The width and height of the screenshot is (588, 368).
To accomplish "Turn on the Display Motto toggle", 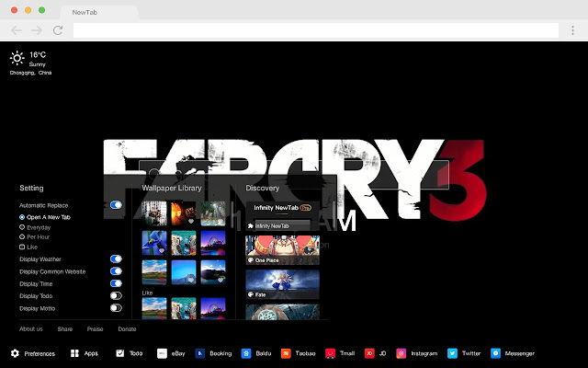I will pos(116,308).
